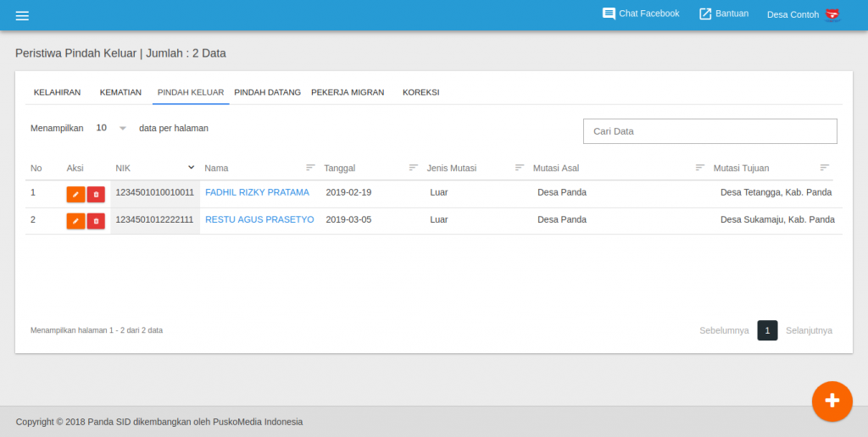Switch to the PINDAH DATANG tab

tap(267, 92)
